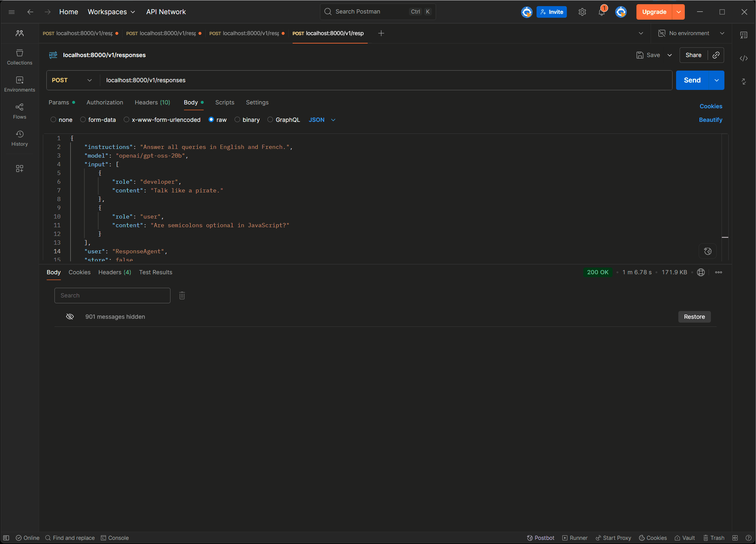Image resolution: width=756 pixels, height=544 pixels.
Task: Open the No environment selector
Action: click(x=691, y=33)
